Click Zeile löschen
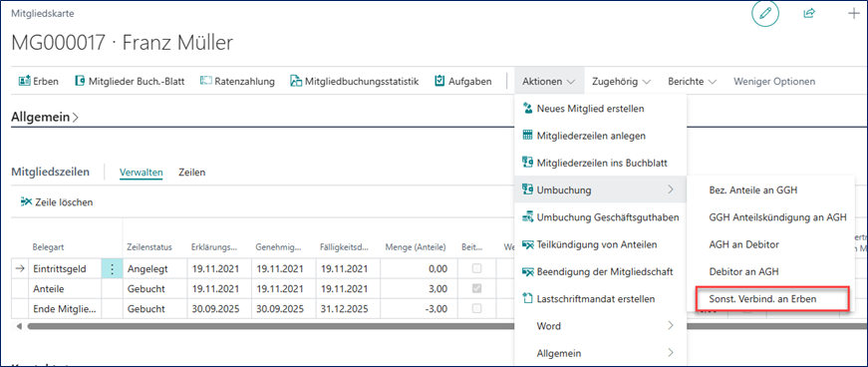 (x=57, y=202)
